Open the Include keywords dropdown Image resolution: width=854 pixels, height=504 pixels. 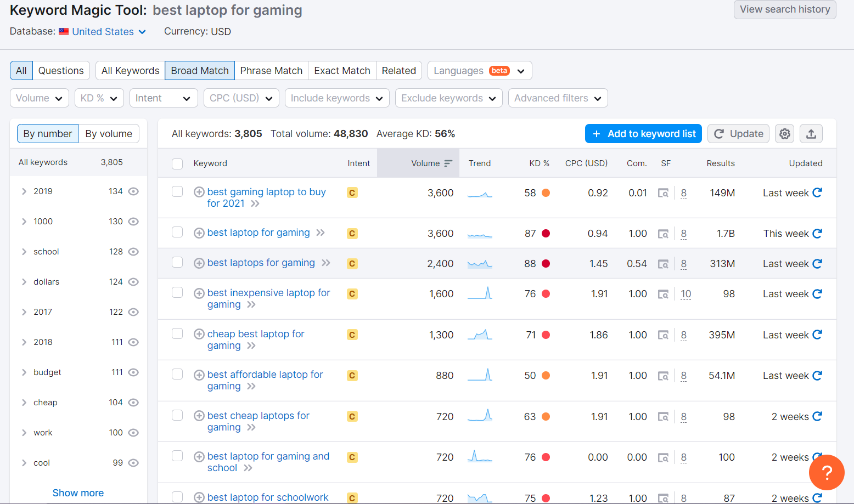(x=337, y=98)
